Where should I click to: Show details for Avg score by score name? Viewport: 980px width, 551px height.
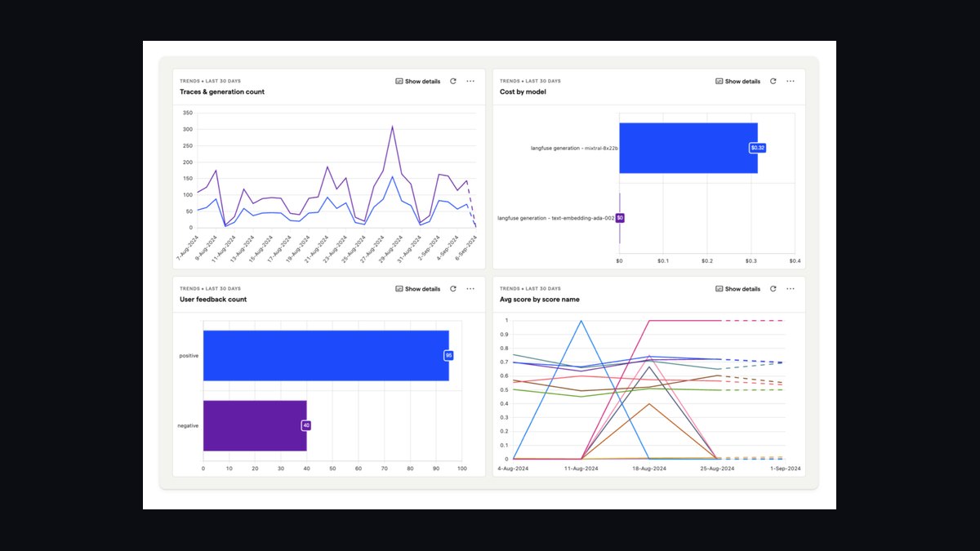[737, 289]
